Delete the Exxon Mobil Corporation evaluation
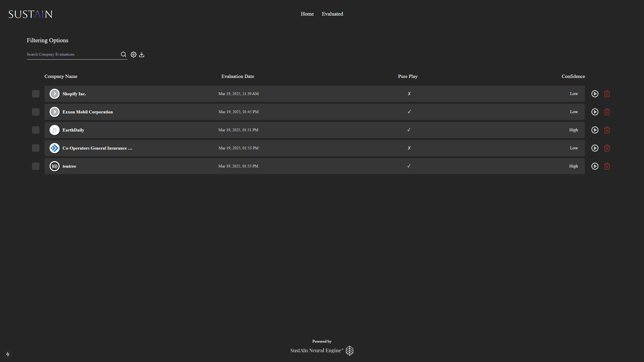Viewport: 644px width, 362px height. click(607, 112)
